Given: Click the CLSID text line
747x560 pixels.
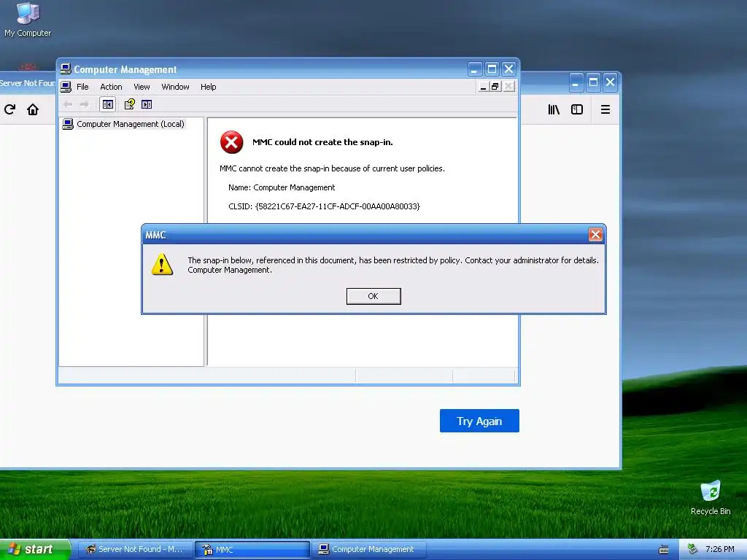Looking at the screenshot, I should coord(324,206).
